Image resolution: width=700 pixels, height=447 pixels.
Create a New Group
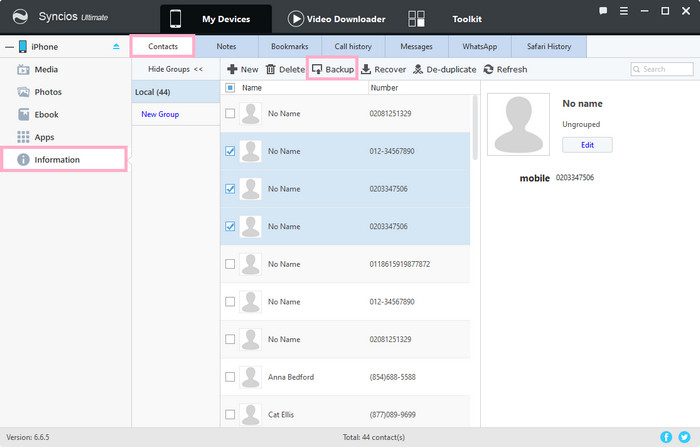pos(160,114)
